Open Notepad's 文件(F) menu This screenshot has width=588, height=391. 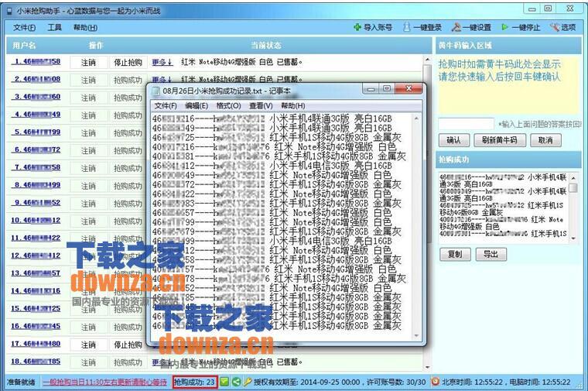tap(166, 106)
